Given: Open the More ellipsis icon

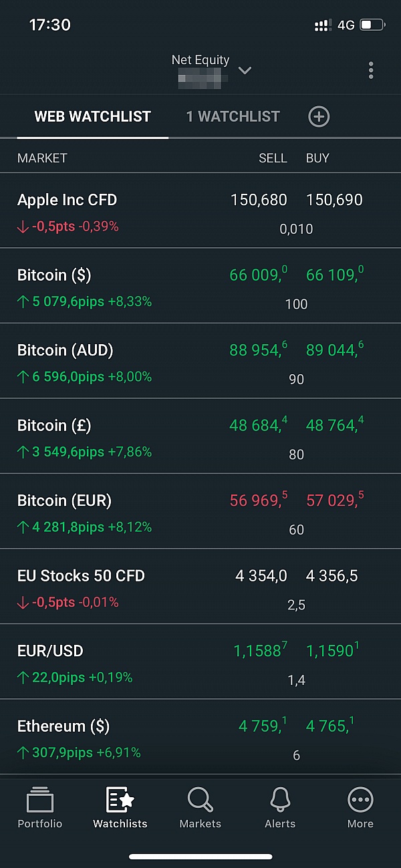Looking at the screenshot, I should (x=360, y=800).
